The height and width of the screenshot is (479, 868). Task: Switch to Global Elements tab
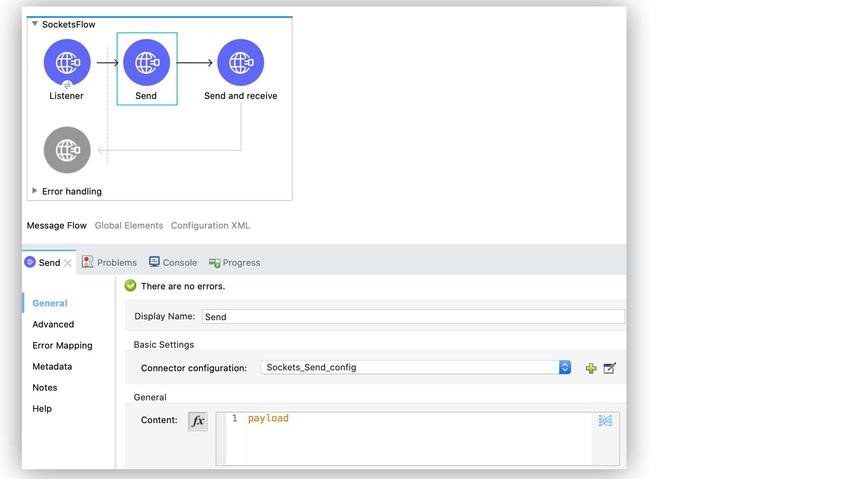click(129, 225)
